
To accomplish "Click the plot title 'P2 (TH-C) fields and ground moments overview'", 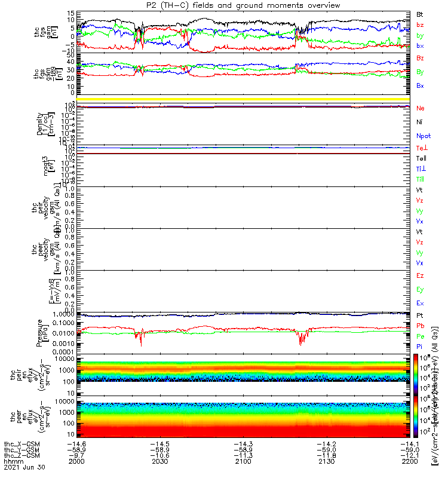I will click(243, 5).
